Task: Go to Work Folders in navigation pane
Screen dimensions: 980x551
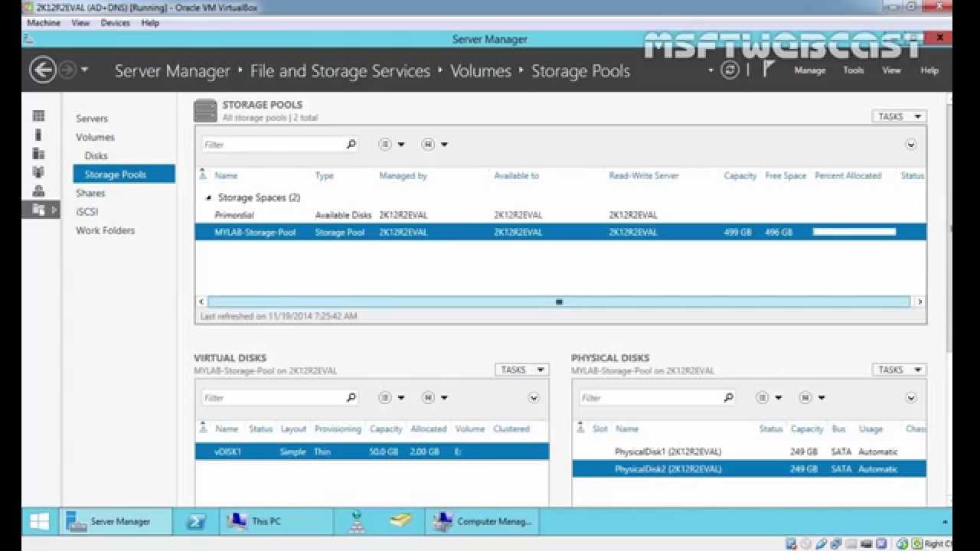Action: pyautogui.click(x=105, y=230)
